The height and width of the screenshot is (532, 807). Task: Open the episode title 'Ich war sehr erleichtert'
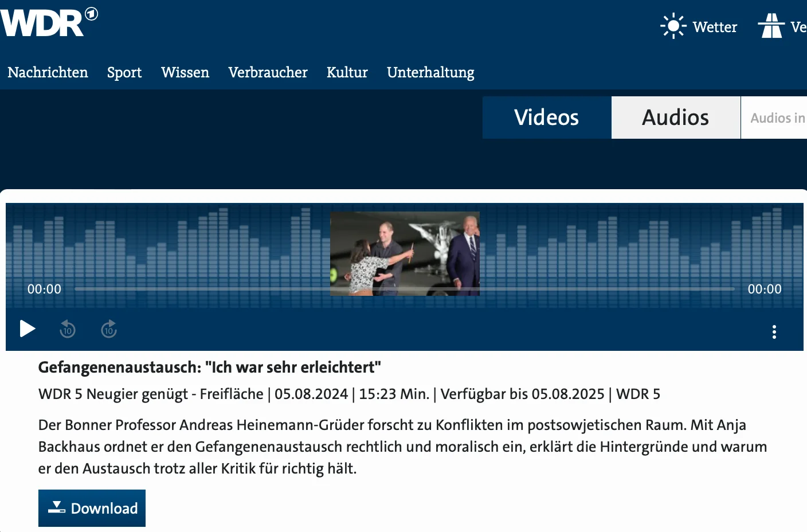(209, 367)
